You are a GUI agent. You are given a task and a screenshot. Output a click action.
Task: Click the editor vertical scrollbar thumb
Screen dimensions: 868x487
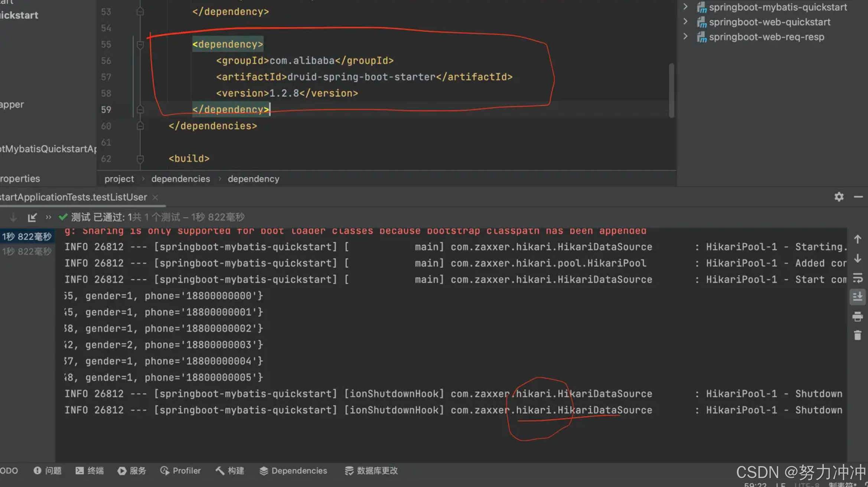tap(671, 90)
